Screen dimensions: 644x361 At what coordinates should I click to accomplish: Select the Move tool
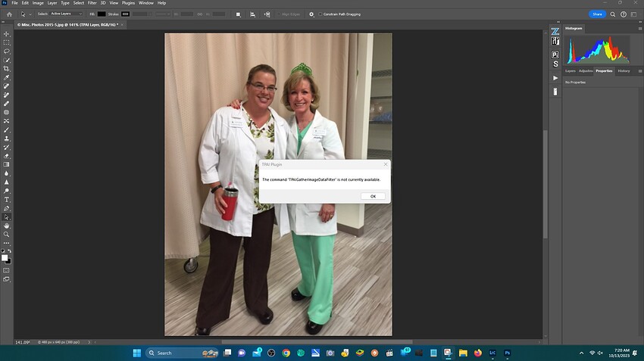click(6, 34)
